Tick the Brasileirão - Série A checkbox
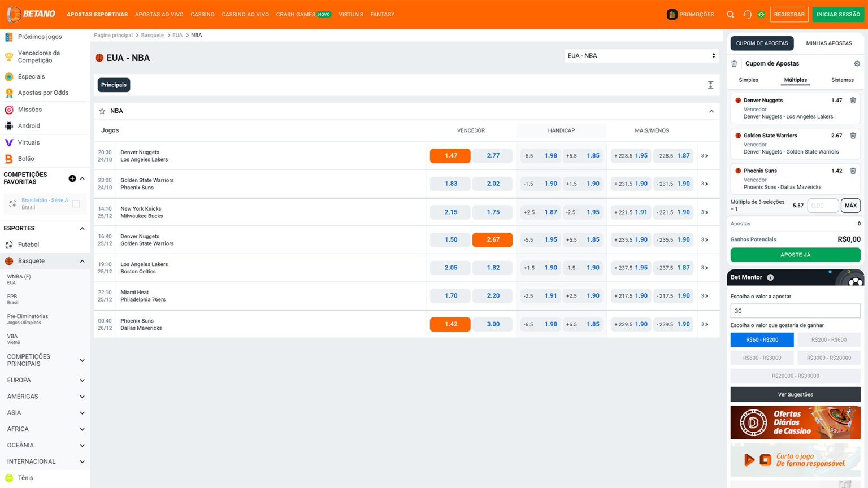The width and height of the screenshot is (868, 488). (x=76, y=203)
